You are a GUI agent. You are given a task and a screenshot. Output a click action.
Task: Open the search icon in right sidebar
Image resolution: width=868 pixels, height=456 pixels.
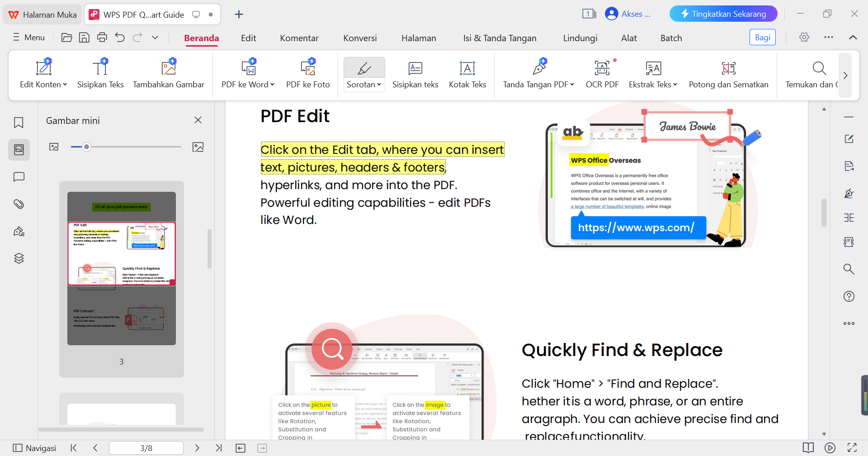(849, 269)
